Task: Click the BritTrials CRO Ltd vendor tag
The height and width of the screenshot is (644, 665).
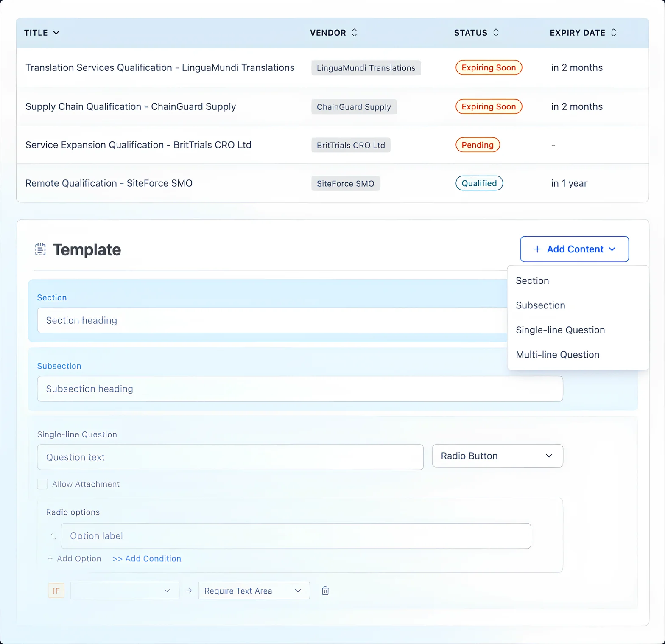Action: (351, 145)
